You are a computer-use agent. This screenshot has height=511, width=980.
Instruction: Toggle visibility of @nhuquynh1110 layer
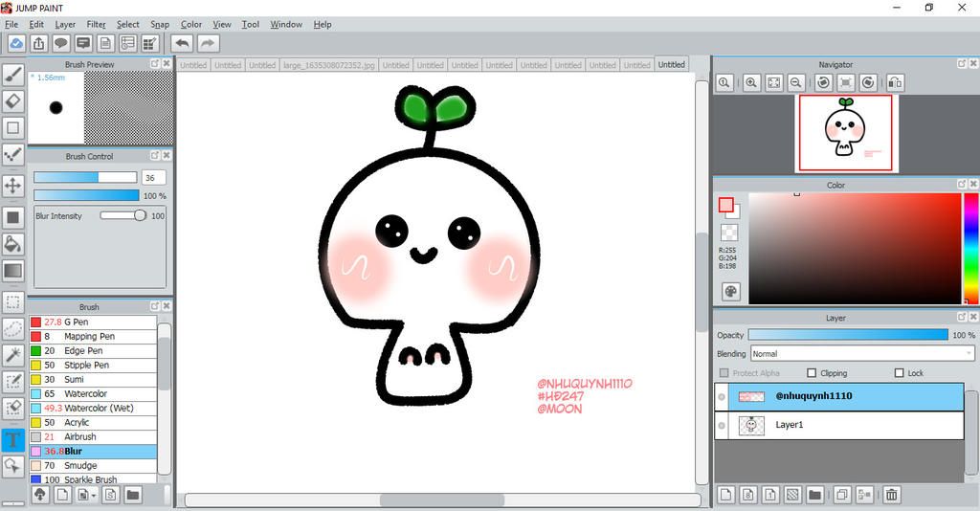pos(722,397)
